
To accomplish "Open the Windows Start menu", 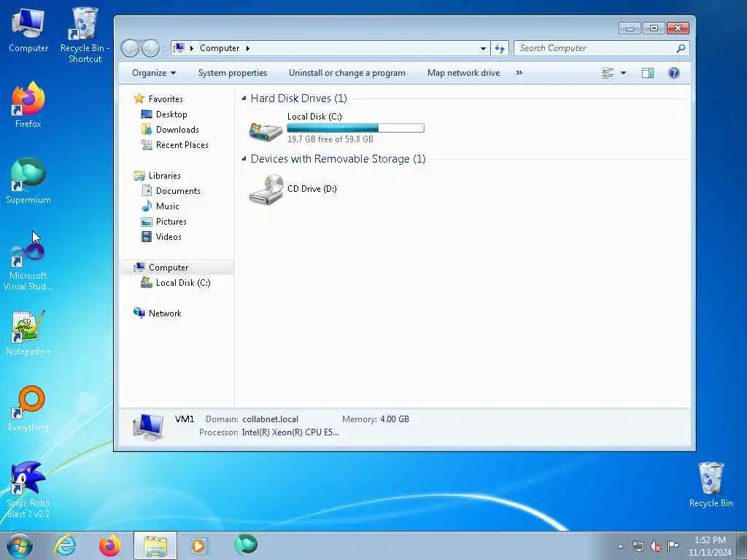I will click(20, 545).
